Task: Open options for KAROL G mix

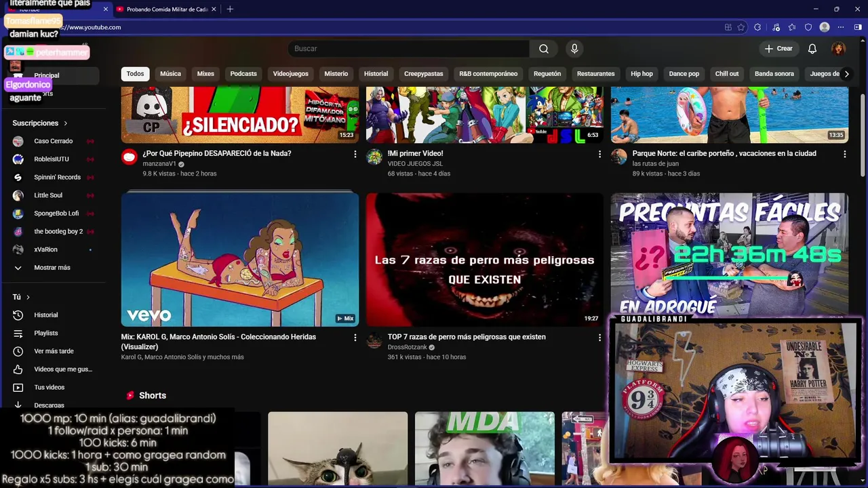Action: (355, 338)
